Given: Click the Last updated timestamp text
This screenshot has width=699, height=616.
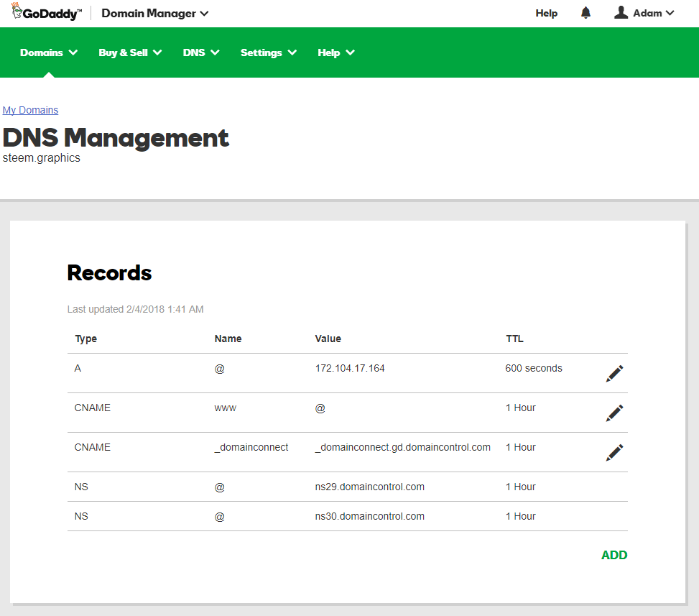Looking at the screenshot, I should (135, 310).
